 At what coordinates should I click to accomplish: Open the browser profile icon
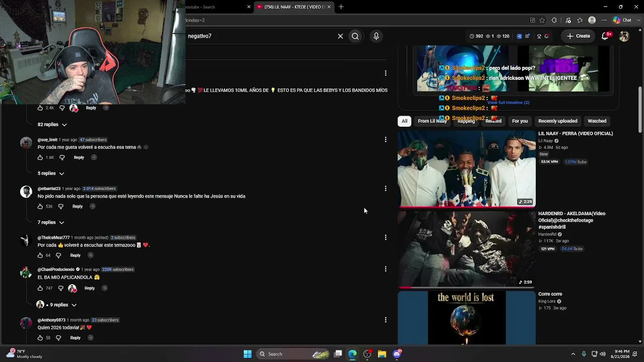click(592, 20)
